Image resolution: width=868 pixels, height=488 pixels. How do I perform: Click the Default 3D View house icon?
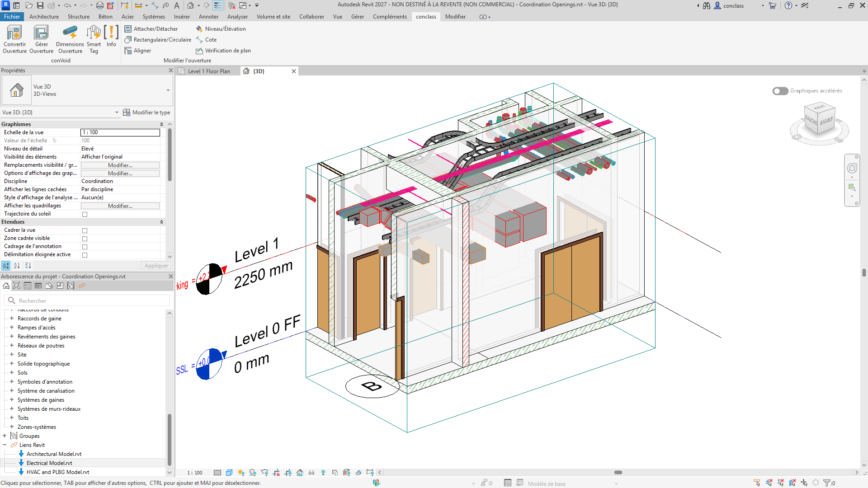pos(191,5)
